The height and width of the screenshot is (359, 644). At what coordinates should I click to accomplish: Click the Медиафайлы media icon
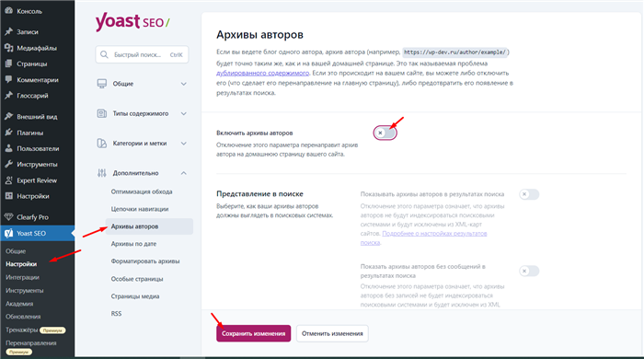(x=8, y=48)
